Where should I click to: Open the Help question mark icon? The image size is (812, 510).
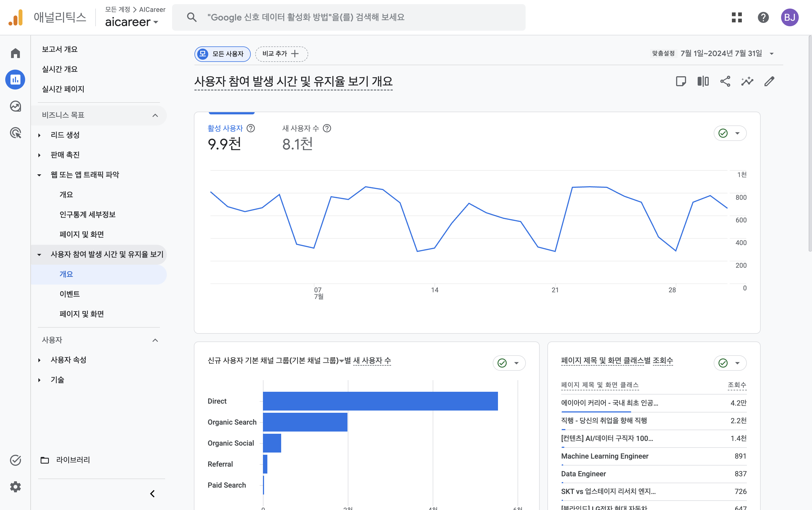pos(763,17)
